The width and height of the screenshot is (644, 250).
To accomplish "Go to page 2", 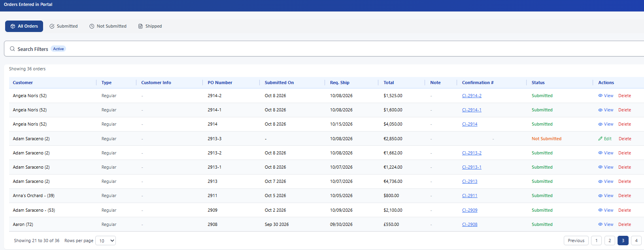I will (x=610, y=241).
